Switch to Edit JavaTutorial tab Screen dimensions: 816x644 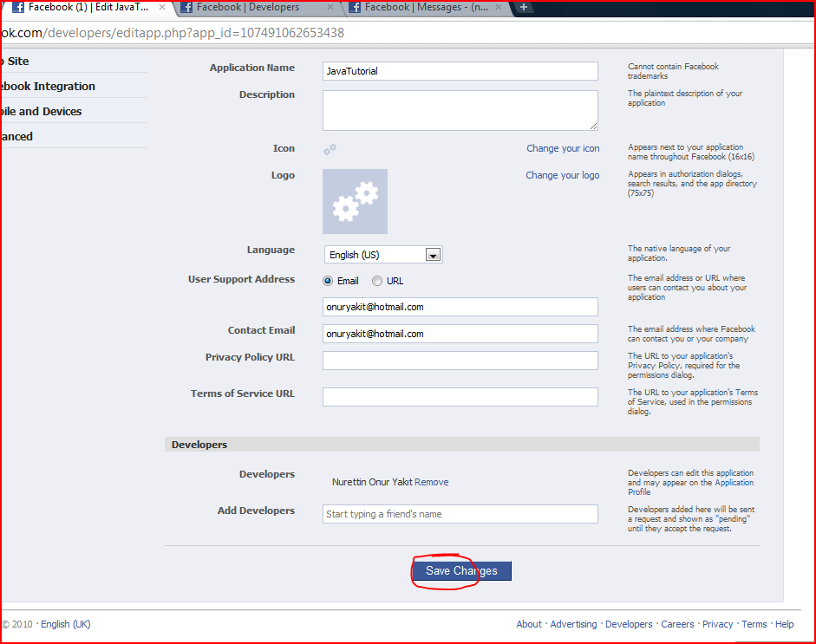pos(86,7)
